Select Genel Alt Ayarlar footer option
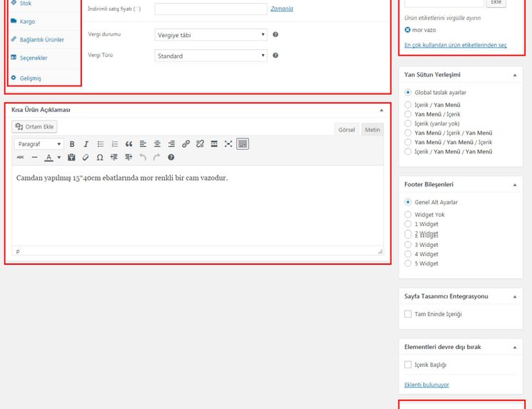The height and width of the screenshot is (409, 532). click(408, 202)
